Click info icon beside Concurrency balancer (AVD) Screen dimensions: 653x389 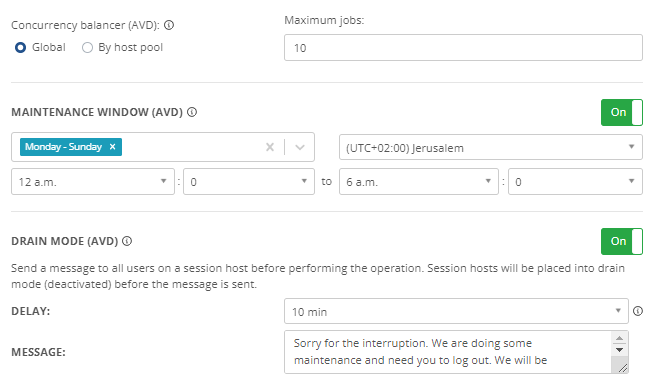tap(169, 25)
